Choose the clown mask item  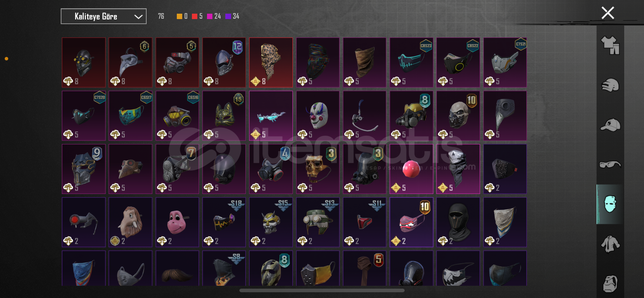pyautogui.click(x=318, y=116)
